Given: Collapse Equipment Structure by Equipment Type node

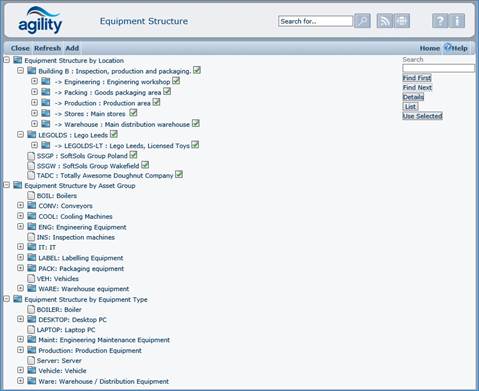Looking at the screenshot, I should point(6,299).
